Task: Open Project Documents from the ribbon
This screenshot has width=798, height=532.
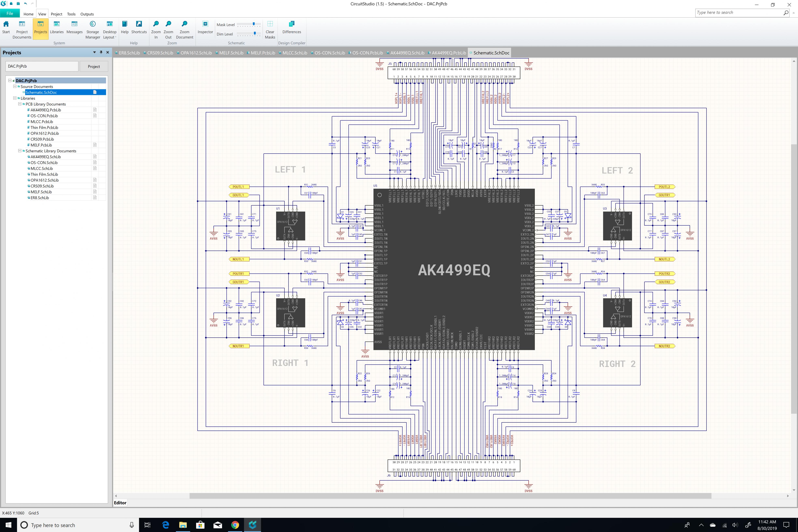Action: click(x=22, y=30)
